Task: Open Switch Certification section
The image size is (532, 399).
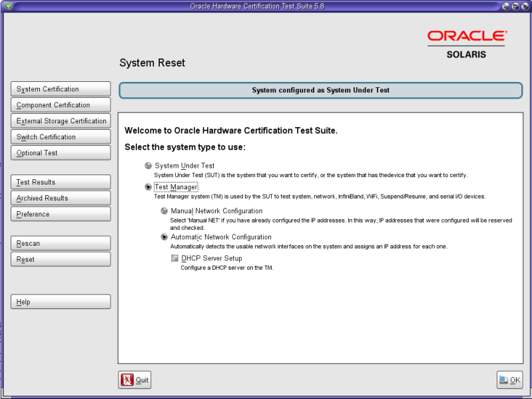Action: 61,137
